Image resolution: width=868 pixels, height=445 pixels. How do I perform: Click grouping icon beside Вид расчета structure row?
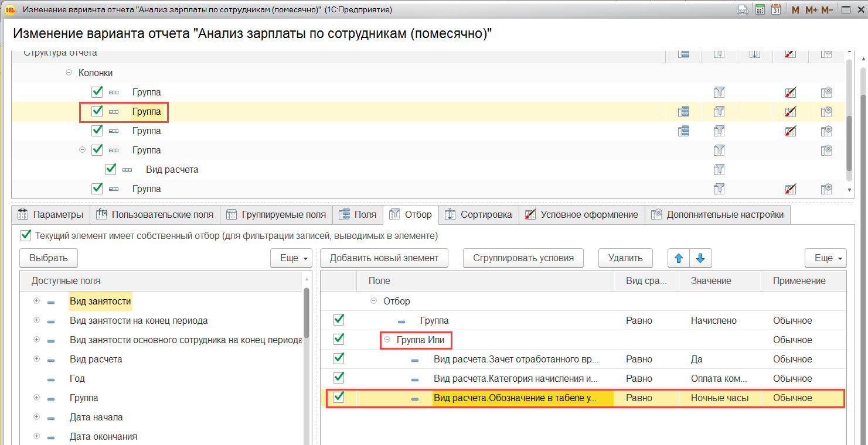tap(127, 169)
